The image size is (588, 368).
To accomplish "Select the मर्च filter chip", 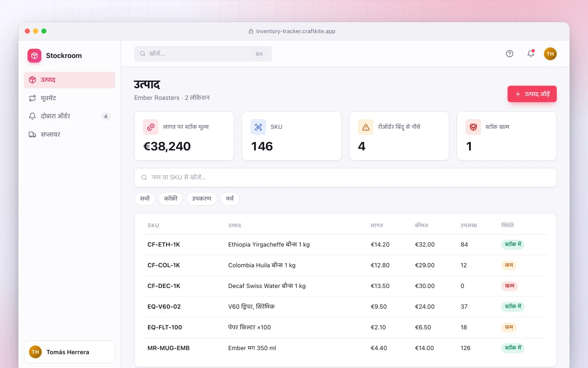I will click(x=230, y=199).
